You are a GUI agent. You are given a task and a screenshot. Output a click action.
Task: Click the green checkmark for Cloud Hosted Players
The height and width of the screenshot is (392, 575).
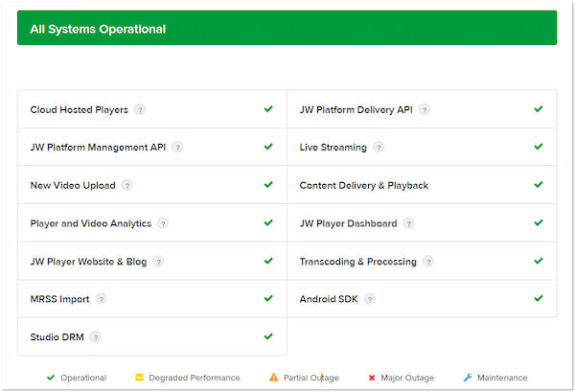click(x=269, y=109)
